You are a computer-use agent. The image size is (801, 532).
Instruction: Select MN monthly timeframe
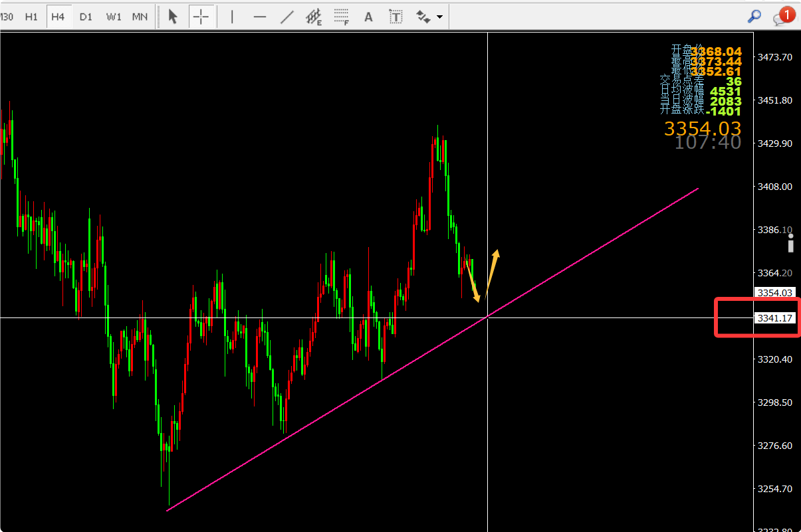pos(140,17)
